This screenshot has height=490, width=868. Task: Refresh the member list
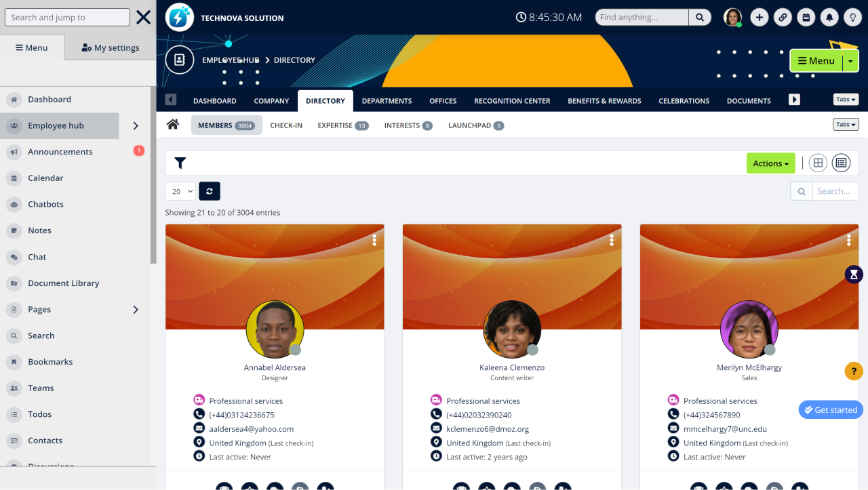coord(209,190)
